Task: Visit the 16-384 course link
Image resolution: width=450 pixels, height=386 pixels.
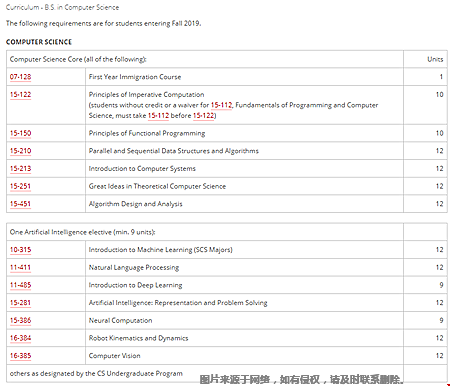Action: (x=20, y=338)
